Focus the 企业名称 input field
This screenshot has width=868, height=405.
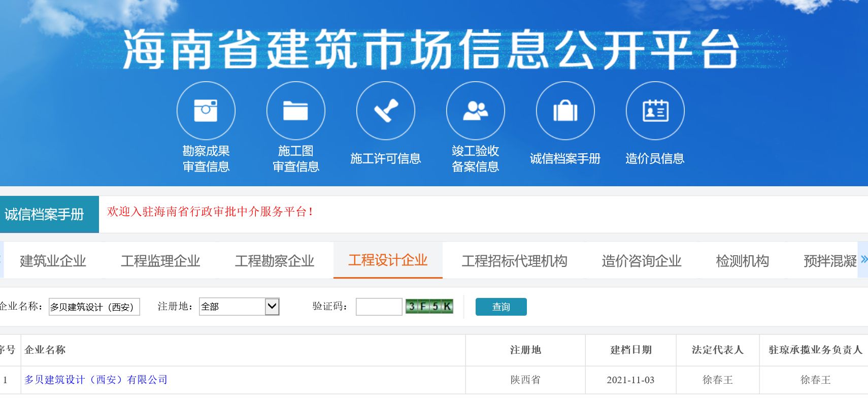(94, 307)
